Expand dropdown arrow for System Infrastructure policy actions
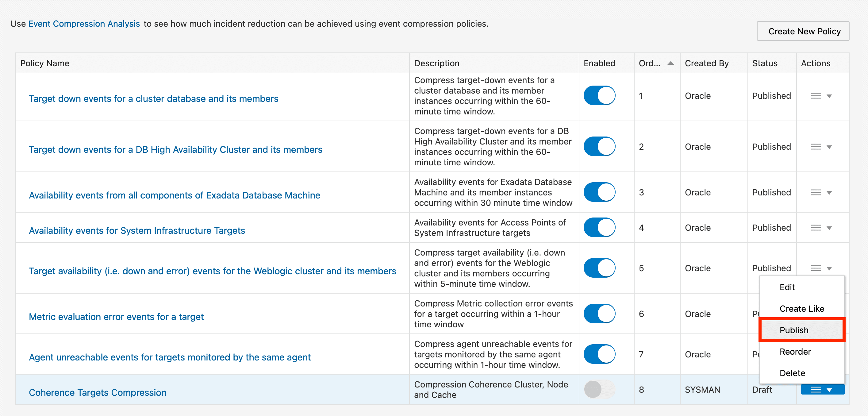Screen dimensions: 868x416 tap(829, 228)
